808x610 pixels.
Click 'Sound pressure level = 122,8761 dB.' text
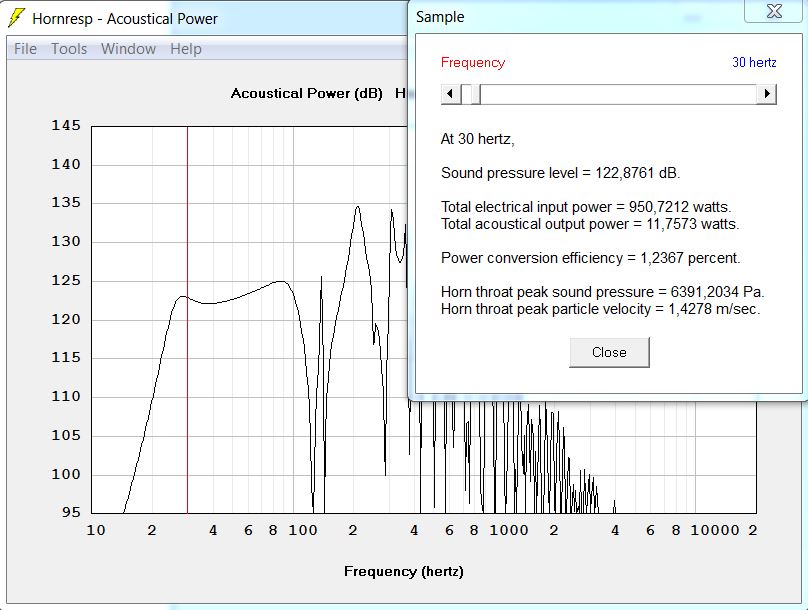560,173
